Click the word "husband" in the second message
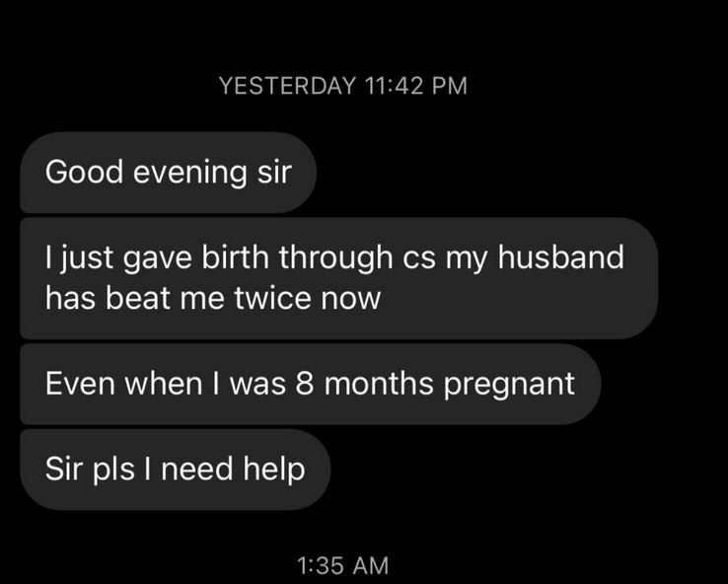728x584 pixels. click(561, 256)
